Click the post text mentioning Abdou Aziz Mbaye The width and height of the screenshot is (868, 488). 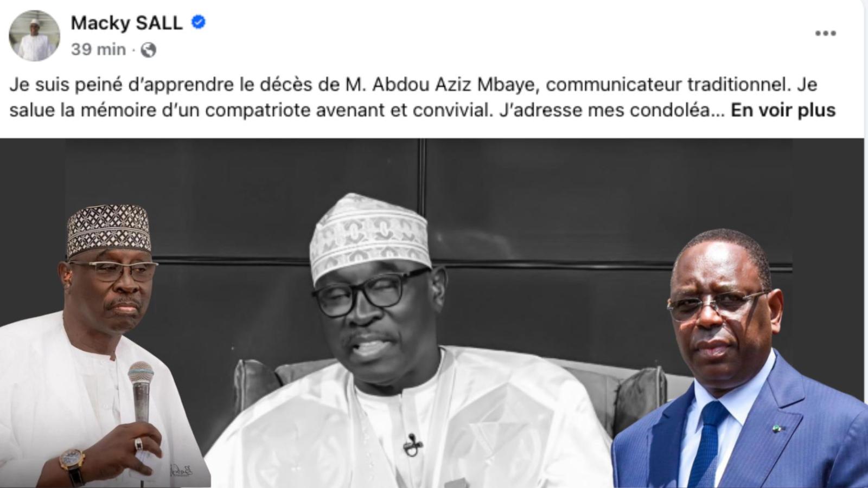(422, 98)
